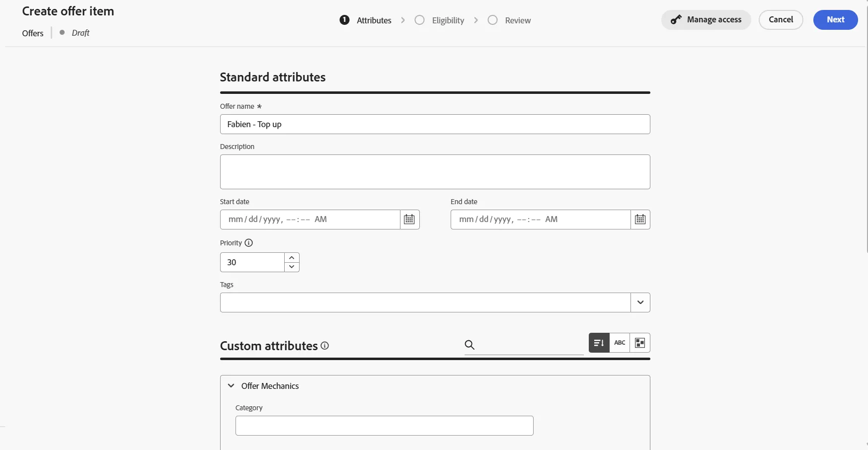Select the grid grouping view icon
868x450 pixels.
pyautogui.click(x=640, y=343)
